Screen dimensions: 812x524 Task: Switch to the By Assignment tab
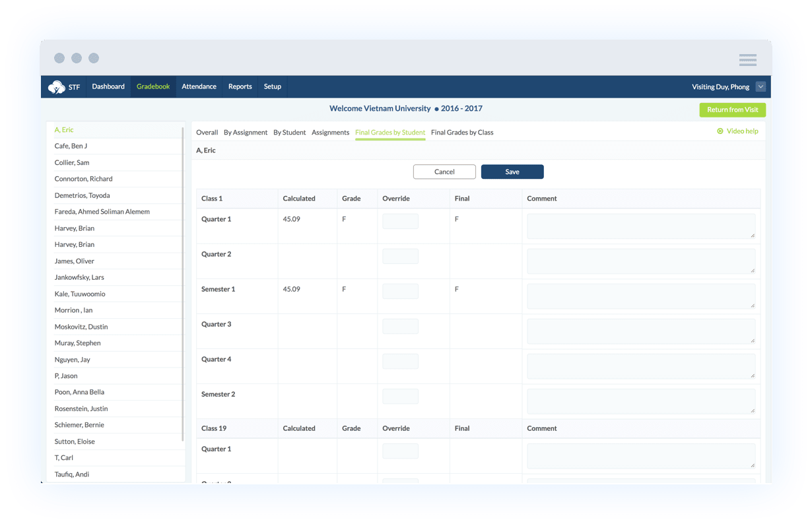click(245, 132)
